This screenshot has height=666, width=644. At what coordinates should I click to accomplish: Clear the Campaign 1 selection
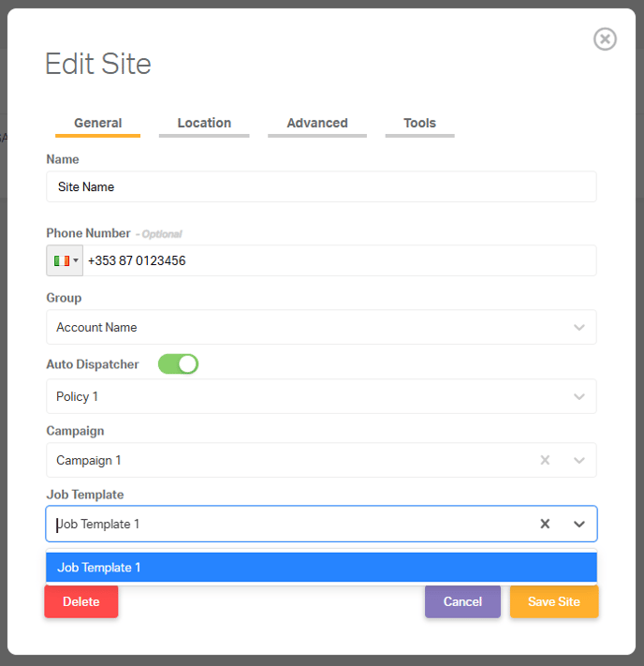point(545,460)
